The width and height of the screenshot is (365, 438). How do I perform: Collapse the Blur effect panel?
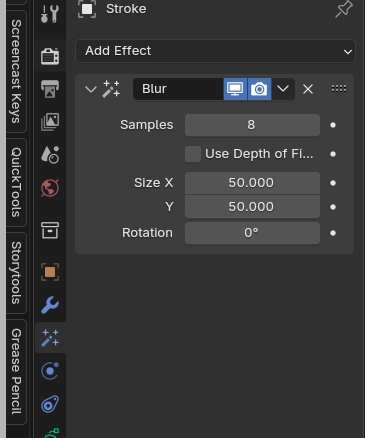[x=91, y=89]
